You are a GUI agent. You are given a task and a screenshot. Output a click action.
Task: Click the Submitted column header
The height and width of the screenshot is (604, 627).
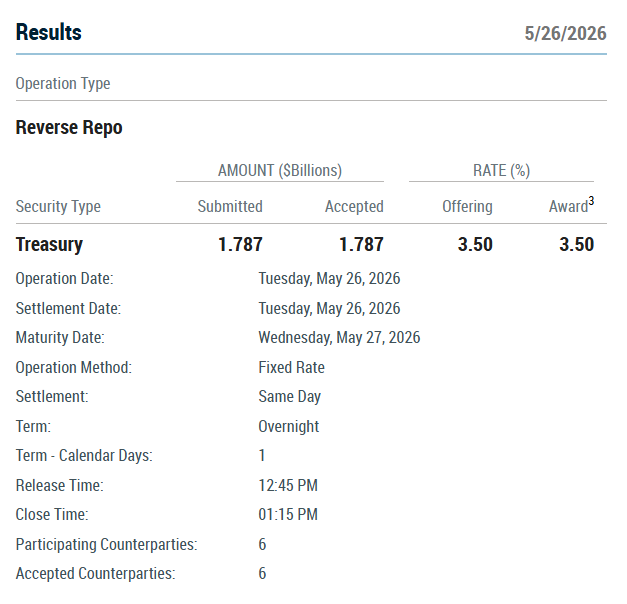[230, 206]
